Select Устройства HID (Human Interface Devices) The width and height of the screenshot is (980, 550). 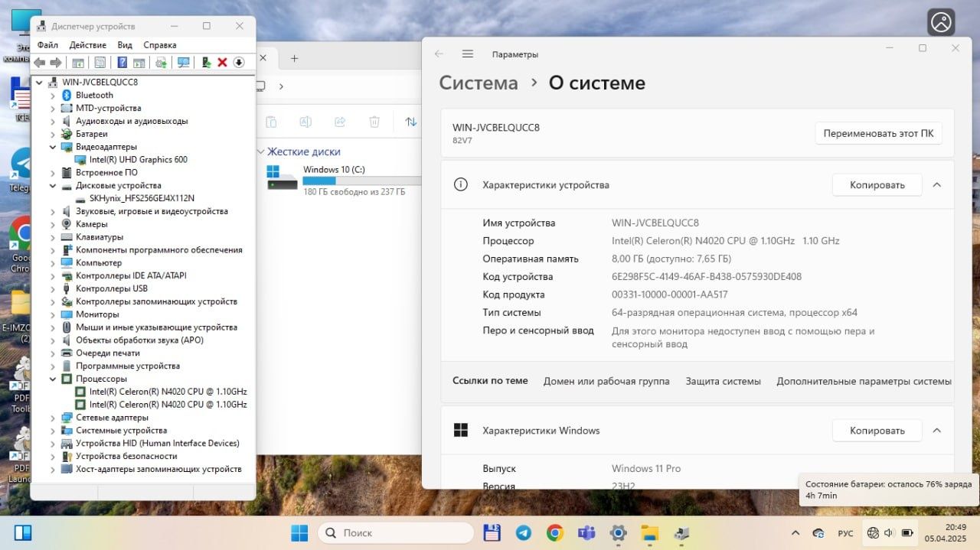point(157,444)
